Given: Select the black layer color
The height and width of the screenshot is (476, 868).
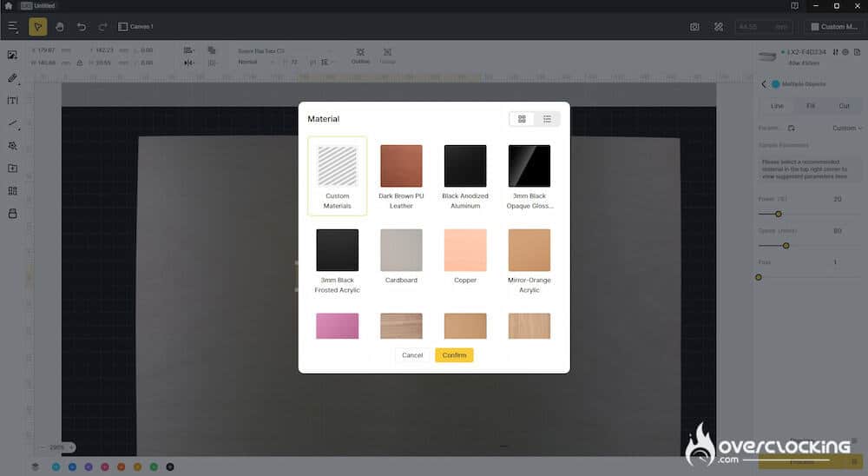Looking at the screenshot, I should click(x=170, y=467).
